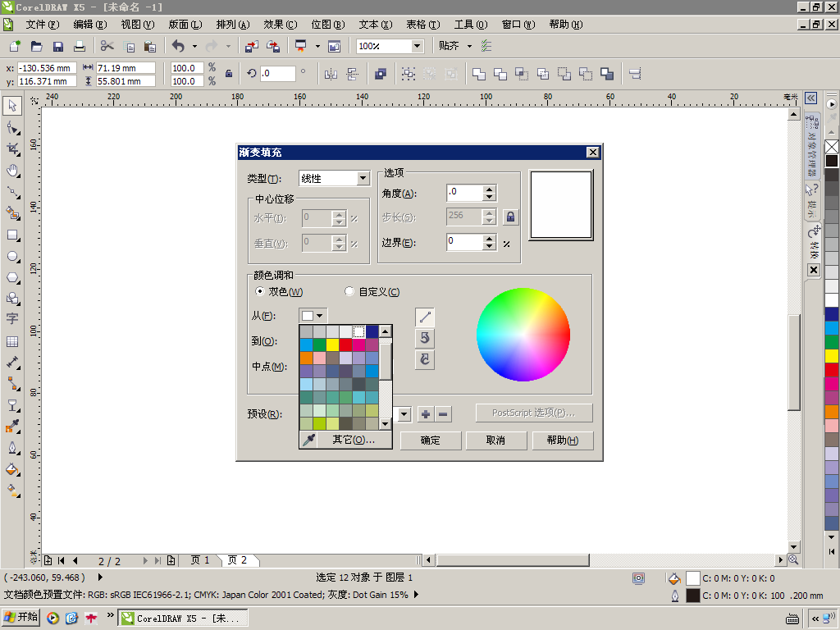The image size is (840, 630).
Task: Select the 双色 two-color radio button
Action: 260,291
